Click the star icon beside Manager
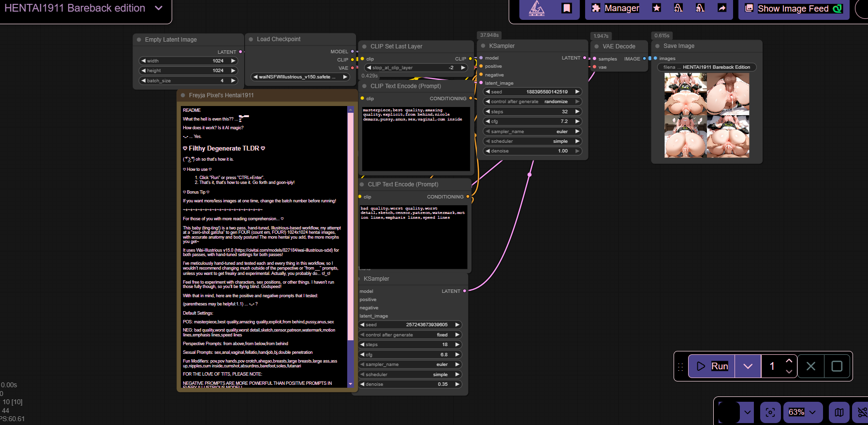868x425 pixels. click(x=656, y=8)
